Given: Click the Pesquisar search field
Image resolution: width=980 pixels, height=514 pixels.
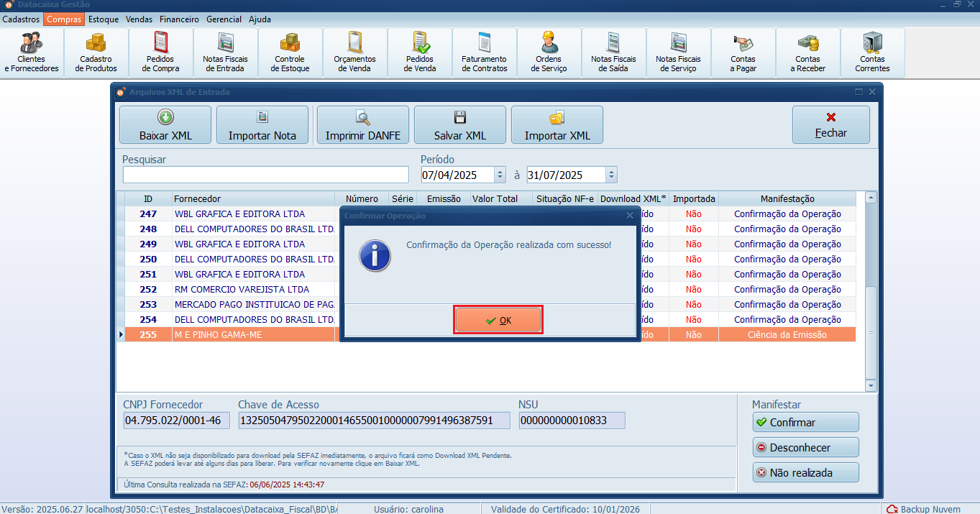Looking at the screenshot, I should [265, 175].
